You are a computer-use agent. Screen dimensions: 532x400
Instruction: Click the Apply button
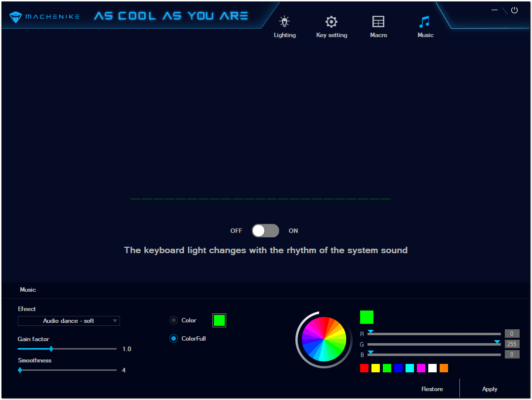click(490, 389)
